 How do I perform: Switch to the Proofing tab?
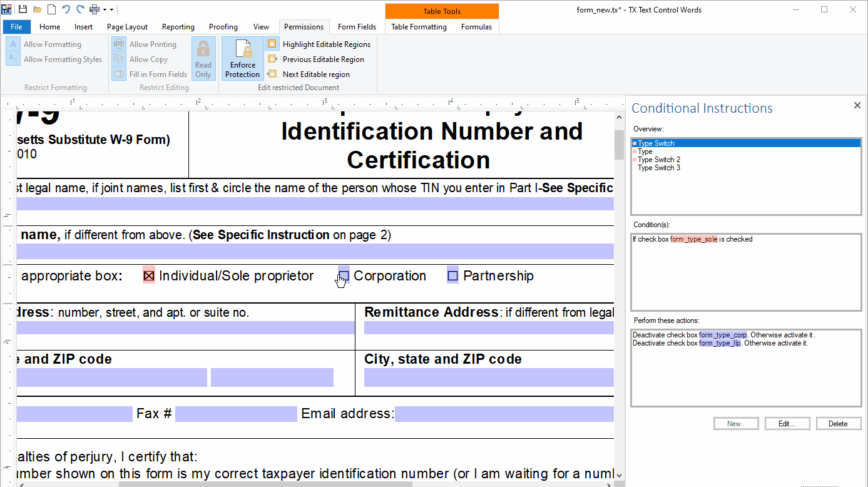click(x=223, y=27)
